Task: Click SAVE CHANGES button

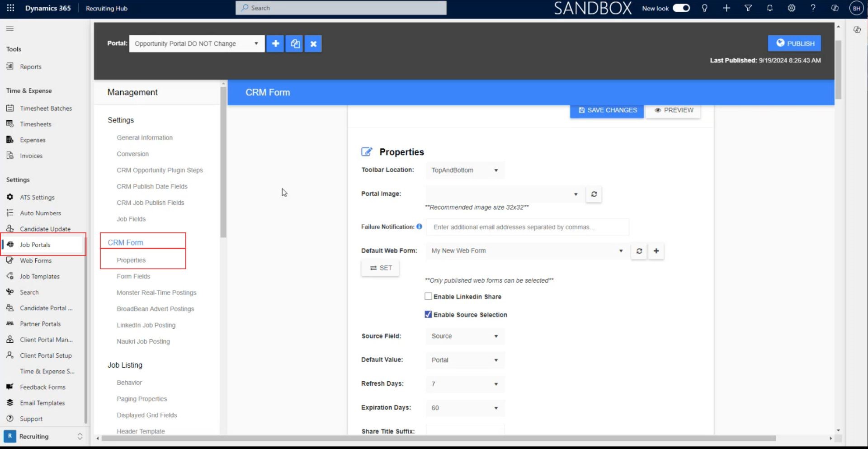Action: point(607,110)
